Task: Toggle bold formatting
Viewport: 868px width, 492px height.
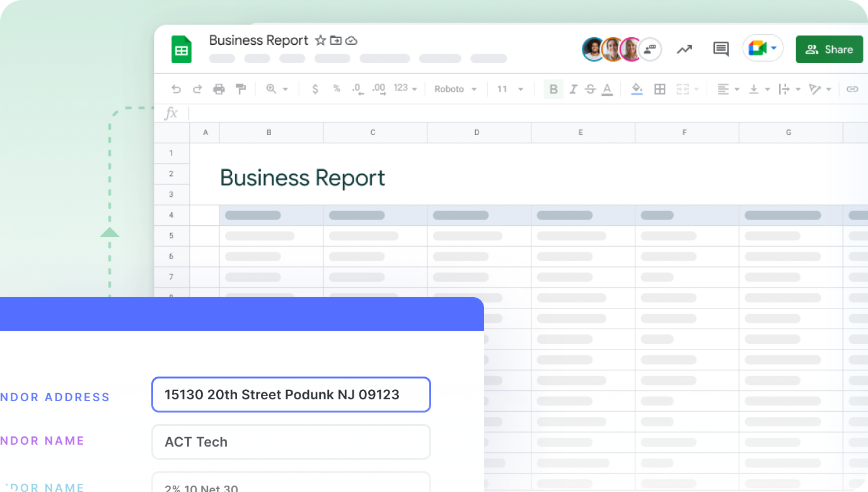Action: pos(553,90)
